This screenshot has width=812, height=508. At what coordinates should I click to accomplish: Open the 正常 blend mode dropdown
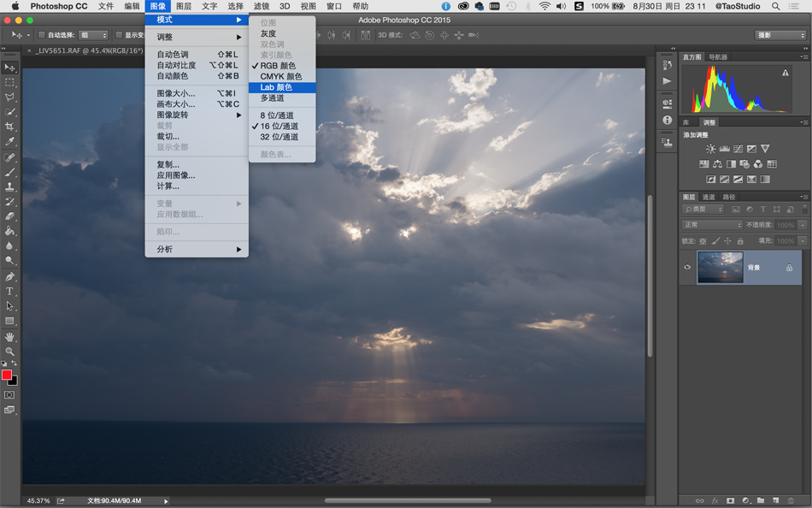click(x=712, y=225)
